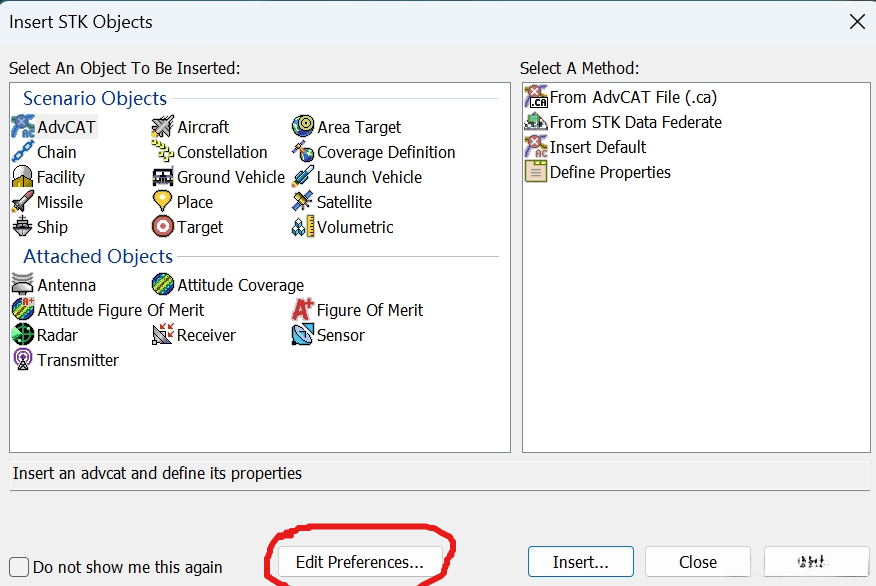Screen dimensions: 876x586
Task: Open Edit Preferences dialog
Action: click(x=359, y=562)
